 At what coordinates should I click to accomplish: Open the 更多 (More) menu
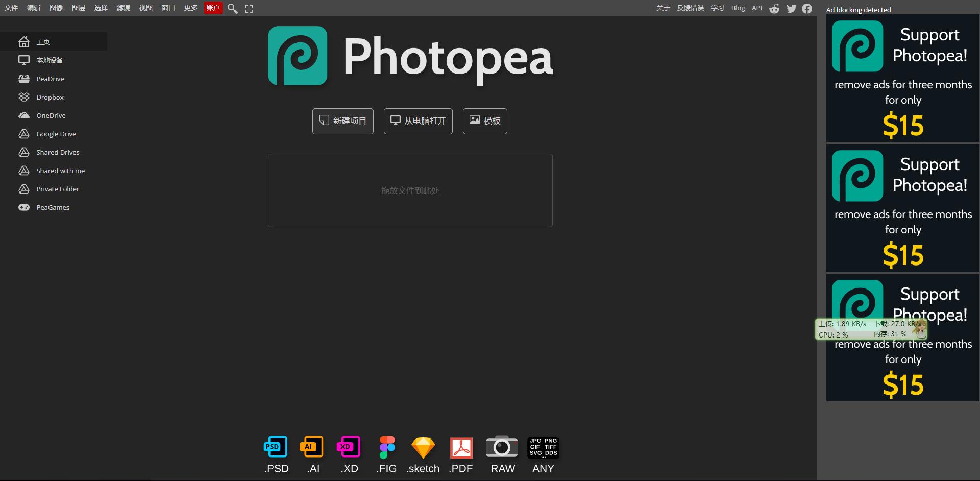pos(191,8)
